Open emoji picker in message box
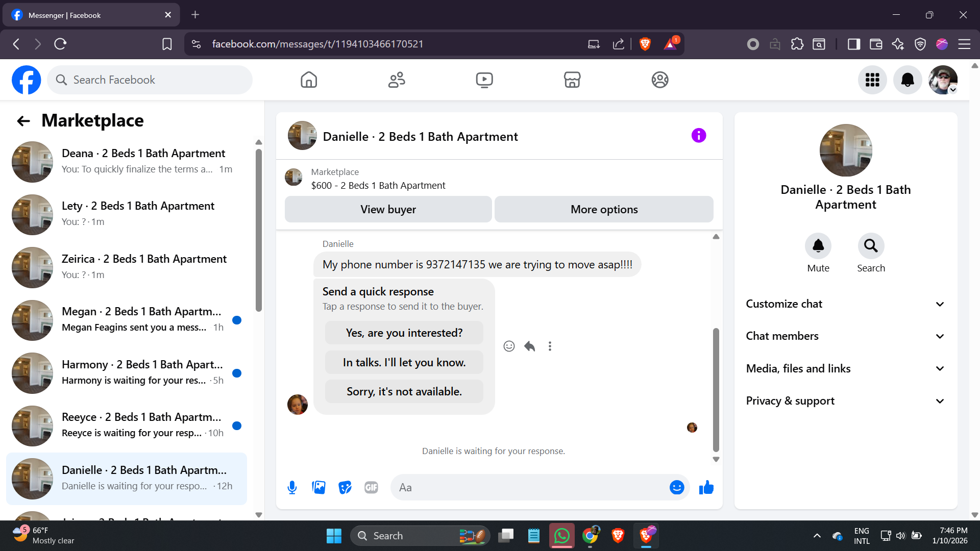 coord(676,488)
